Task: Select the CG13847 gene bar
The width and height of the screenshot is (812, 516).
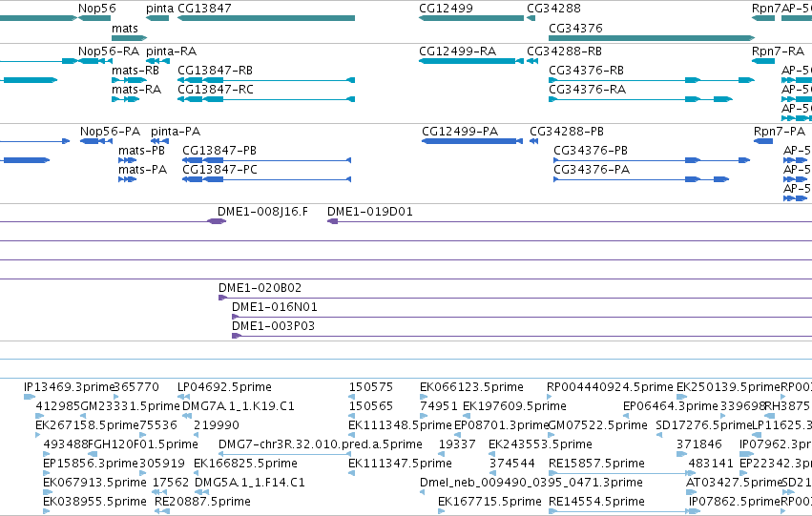Action: click(266, 18)
